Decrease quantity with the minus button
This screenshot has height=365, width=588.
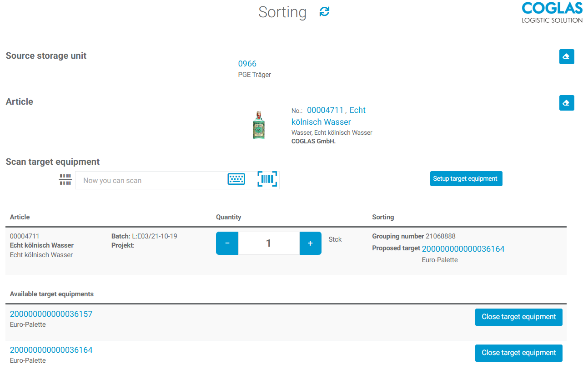click(x=227, y=243)
